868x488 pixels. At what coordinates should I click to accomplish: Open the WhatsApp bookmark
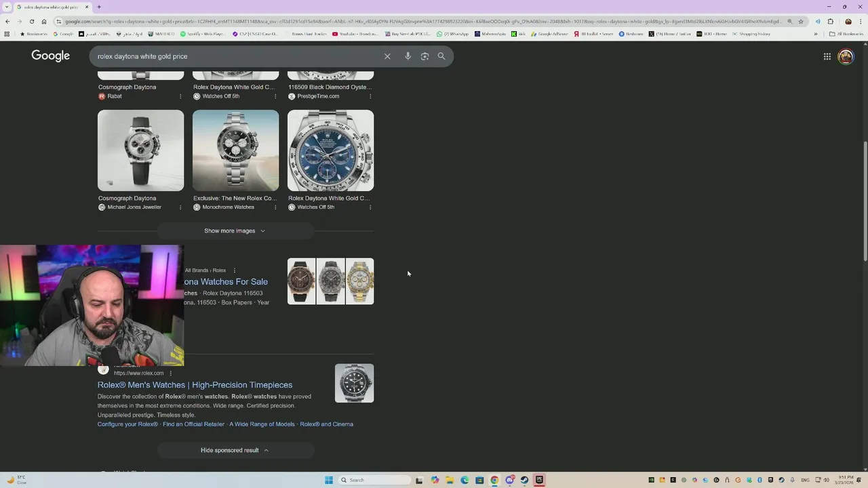tap(453, 34)
